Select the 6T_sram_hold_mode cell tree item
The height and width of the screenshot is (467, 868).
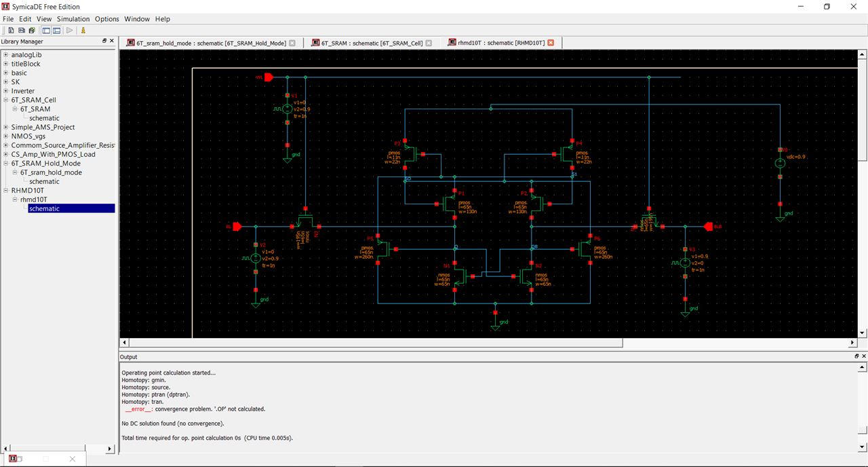coord(51,172)
